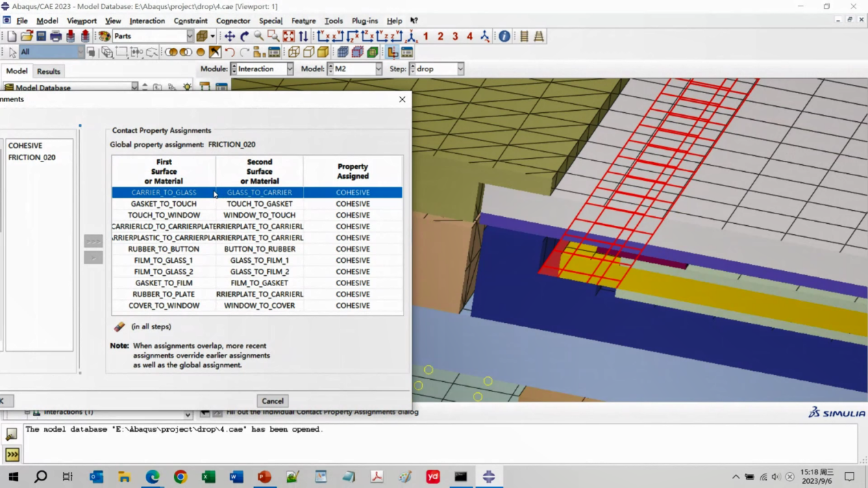868x488 pixels.
Task: Toggle the message area icon
Action: pos(12,434)
